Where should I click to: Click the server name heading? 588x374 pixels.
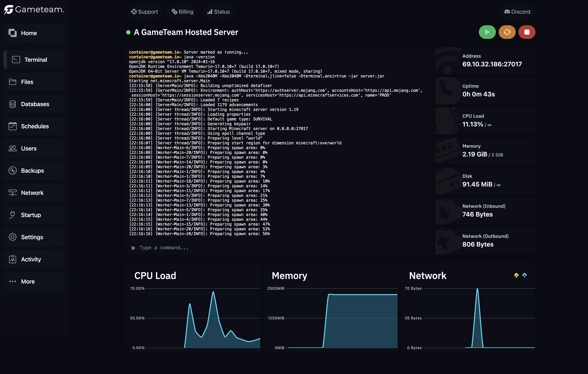pyautogui.click(x=186, y=32)
